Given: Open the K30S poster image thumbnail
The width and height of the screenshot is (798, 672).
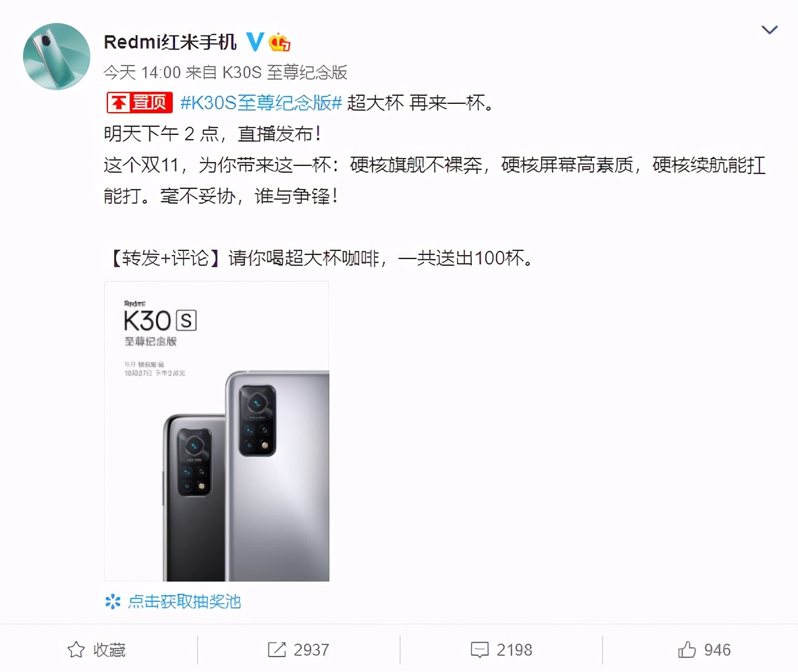Looking at the screenshot, I should (217, 431).
